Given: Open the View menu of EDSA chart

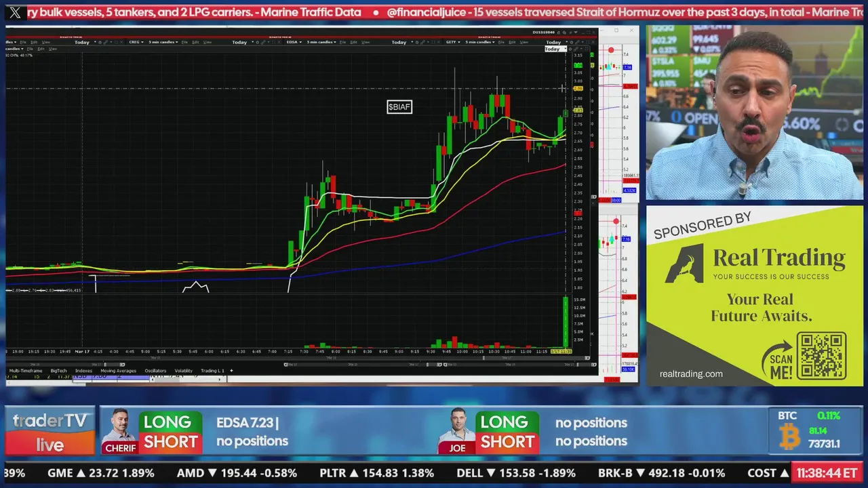Looking at the screenshot, I should (366, 42).
